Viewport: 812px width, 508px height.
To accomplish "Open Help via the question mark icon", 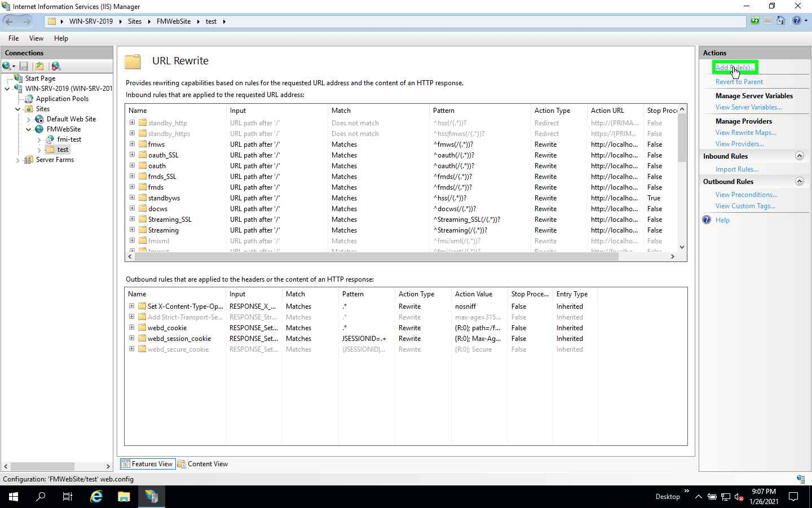I will (x=796, y=20).
